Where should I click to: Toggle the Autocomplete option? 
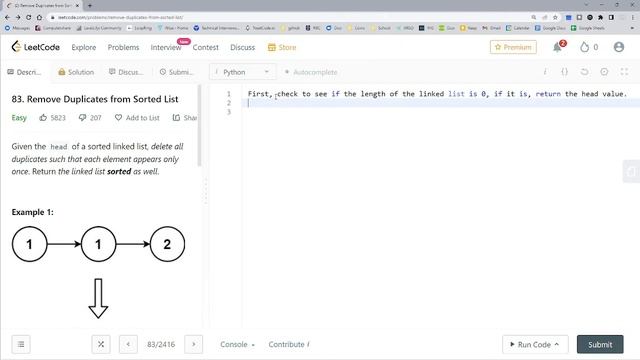pyautogui.click(x=311, y=72)
